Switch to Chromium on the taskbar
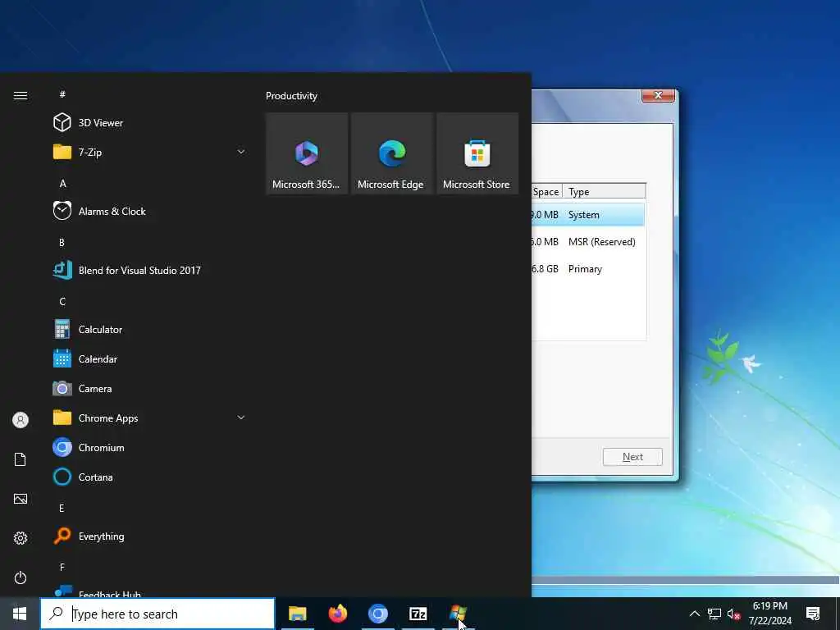Viewport: 840px width, 630px height. tap(377, 614)
